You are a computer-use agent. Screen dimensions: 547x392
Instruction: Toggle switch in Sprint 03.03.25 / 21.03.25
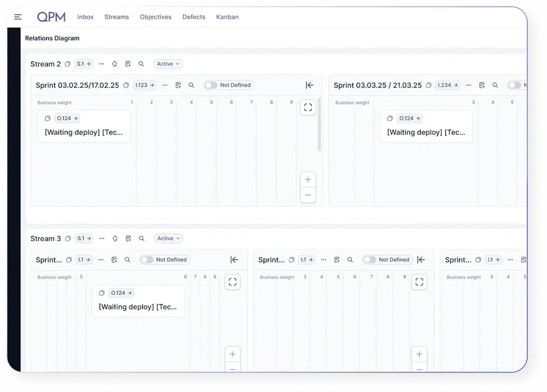515,85
